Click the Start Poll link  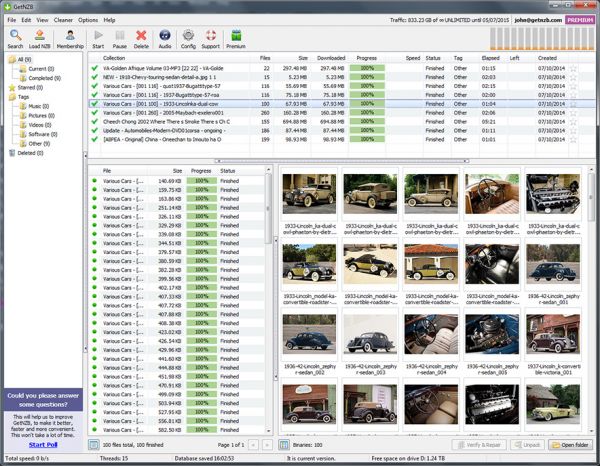42,443
